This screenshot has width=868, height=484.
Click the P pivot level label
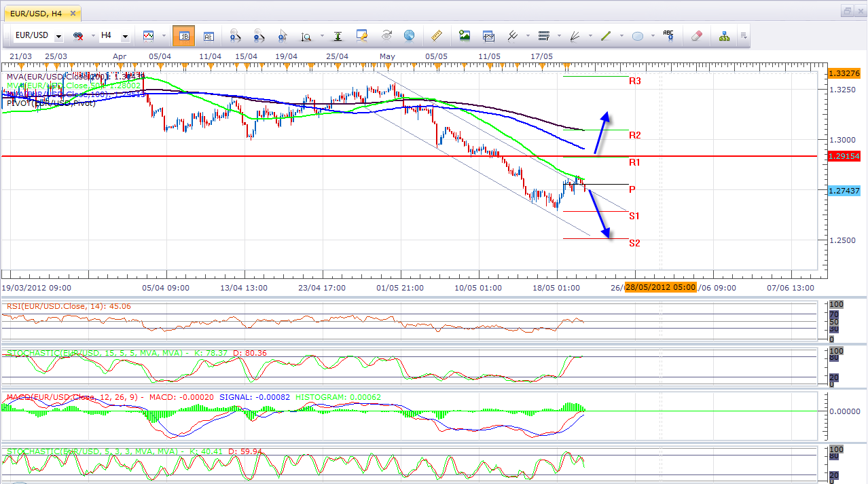tap(632, 189)
